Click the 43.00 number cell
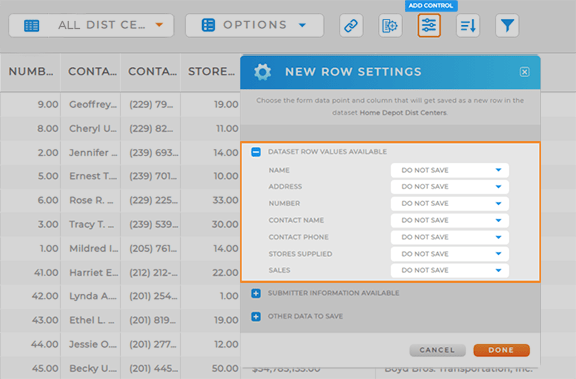The height and width of the screenshot is (379, 576). (30, 320)
